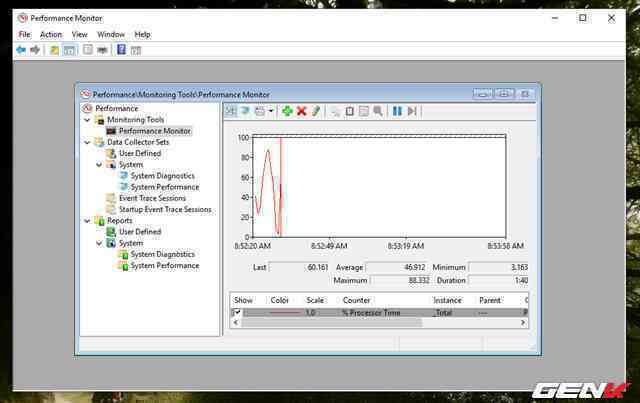The width and height of the screenshot is (640, 403).
Task: Click View Current Activity graph icon
Action: click(x=231, y=111)
